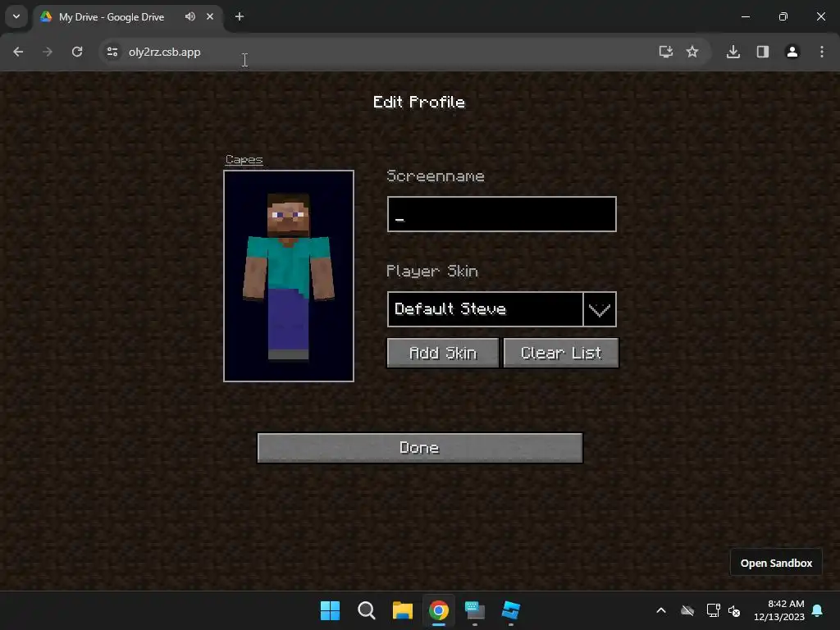Open the notifications bell
Viewport: 840px width, 630px height.
click(x=818, y=610)
